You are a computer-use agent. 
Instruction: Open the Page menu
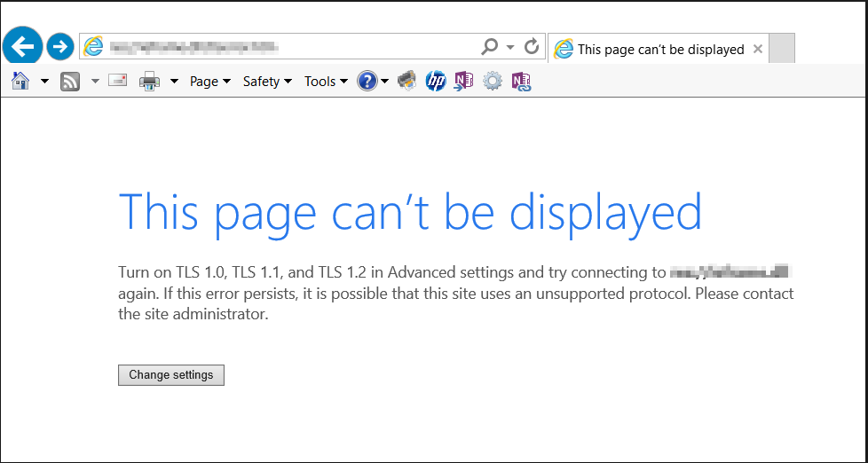coord(209,82)
